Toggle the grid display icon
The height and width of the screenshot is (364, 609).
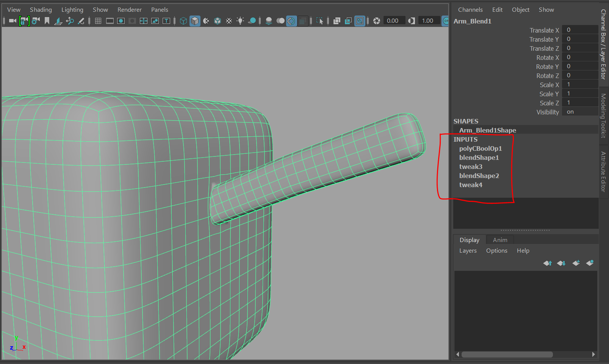[x=98, y=21]
